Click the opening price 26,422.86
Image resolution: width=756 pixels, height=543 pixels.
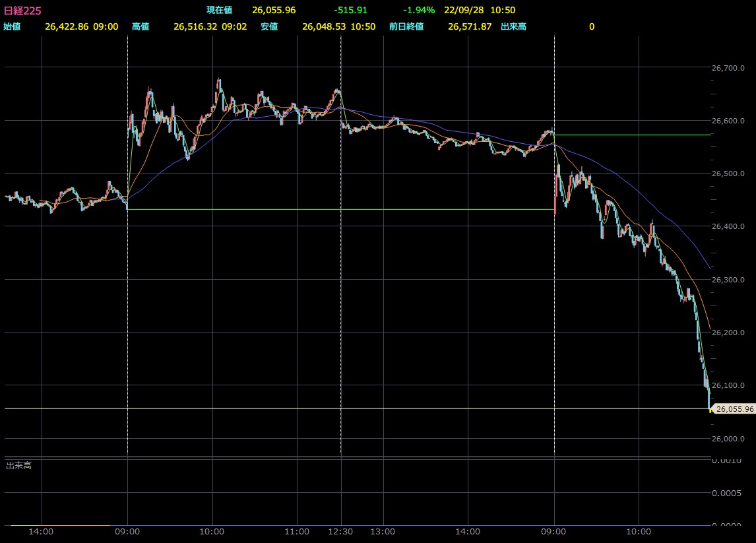click(x=67, y=26)
